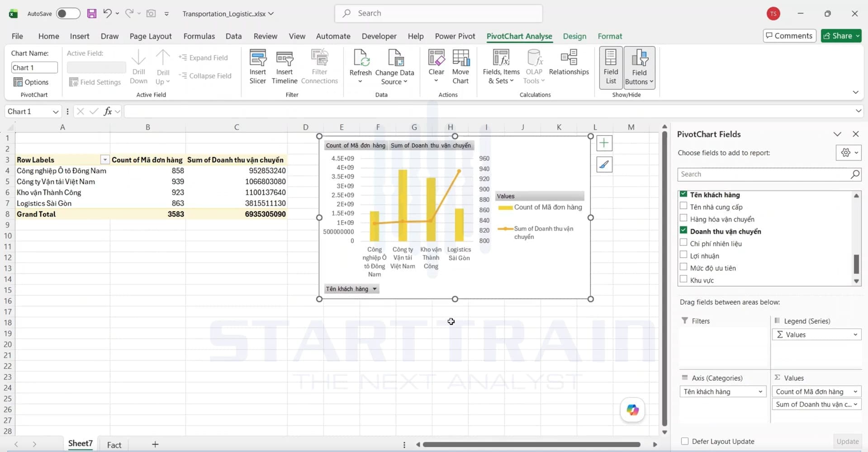
Task: Open PivotChart Fields gear tools
Action: [849, 153]
